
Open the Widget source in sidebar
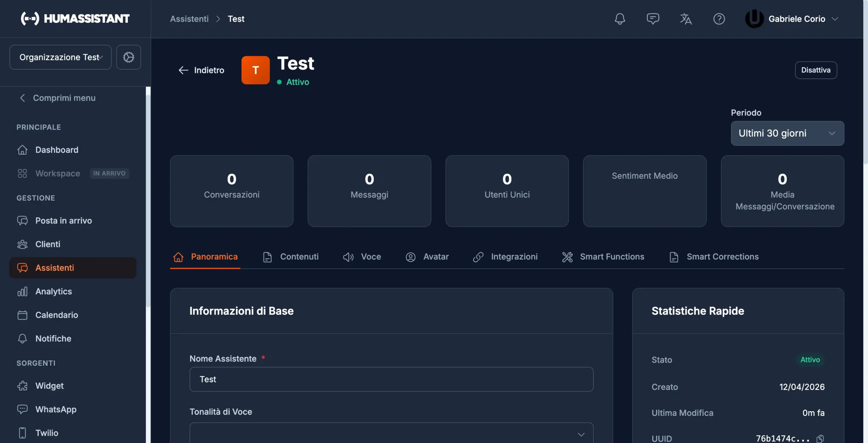(x=49, y=386)
